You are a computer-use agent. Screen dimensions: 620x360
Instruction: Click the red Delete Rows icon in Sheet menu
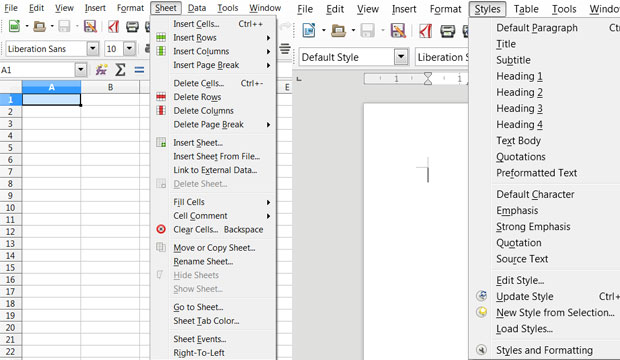tap(161, 97)
